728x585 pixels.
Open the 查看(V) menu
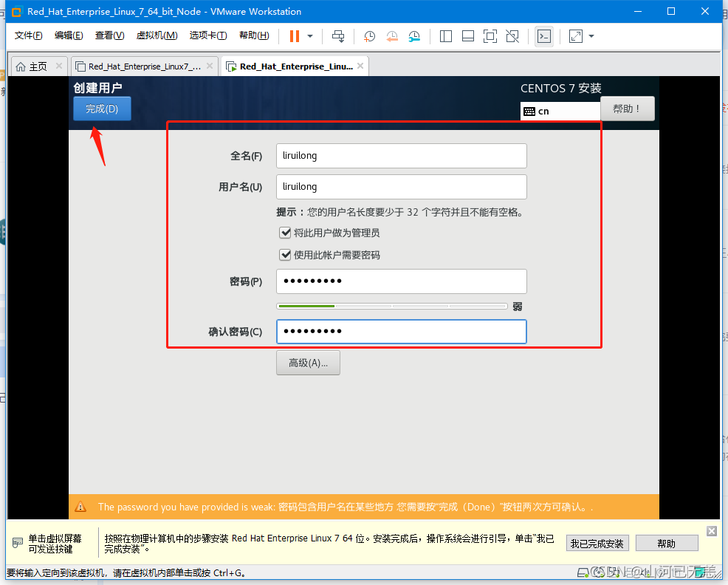pos(109,35)
